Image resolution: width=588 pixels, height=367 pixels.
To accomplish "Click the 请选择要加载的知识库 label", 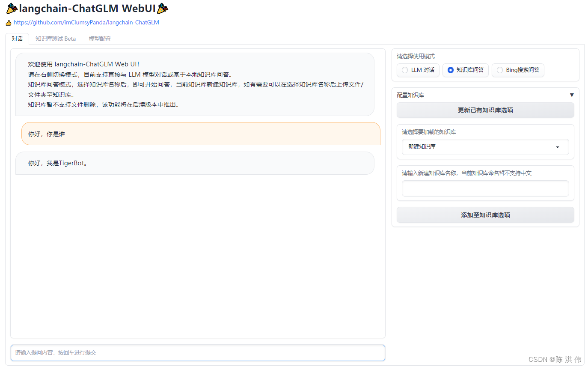I will (429, 132).
